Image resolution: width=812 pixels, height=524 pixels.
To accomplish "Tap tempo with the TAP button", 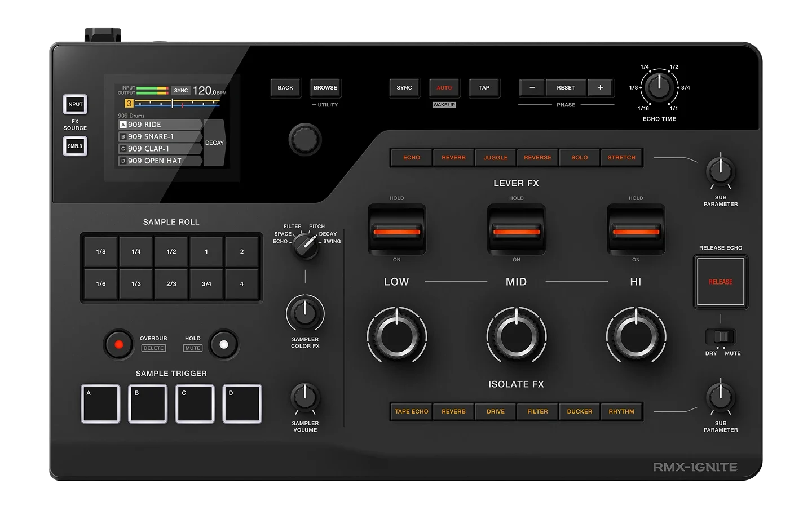I will (484, 87).
